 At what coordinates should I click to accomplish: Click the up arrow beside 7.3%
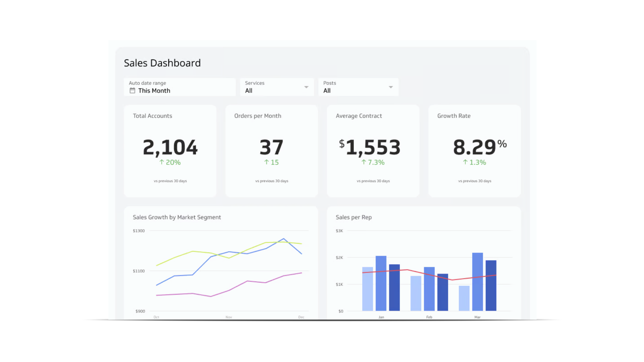click(364, 162)
